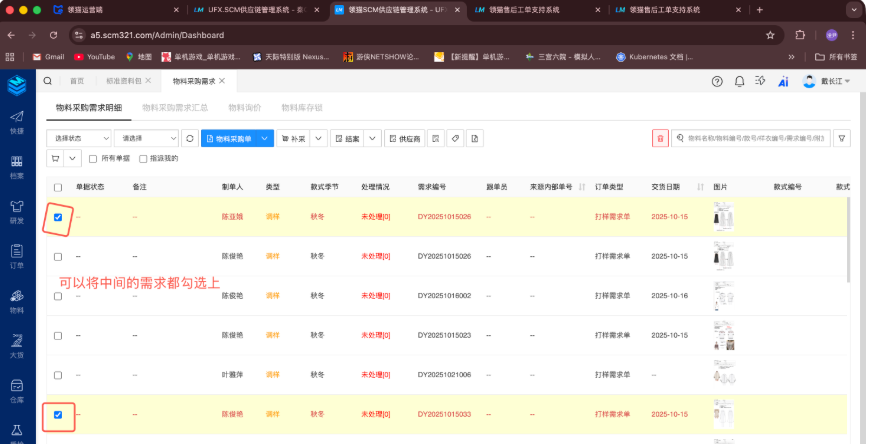The height and width of the screenshot is (444, 879).
Task: Click the help question mark icon
Action: (x=716, y=81)
